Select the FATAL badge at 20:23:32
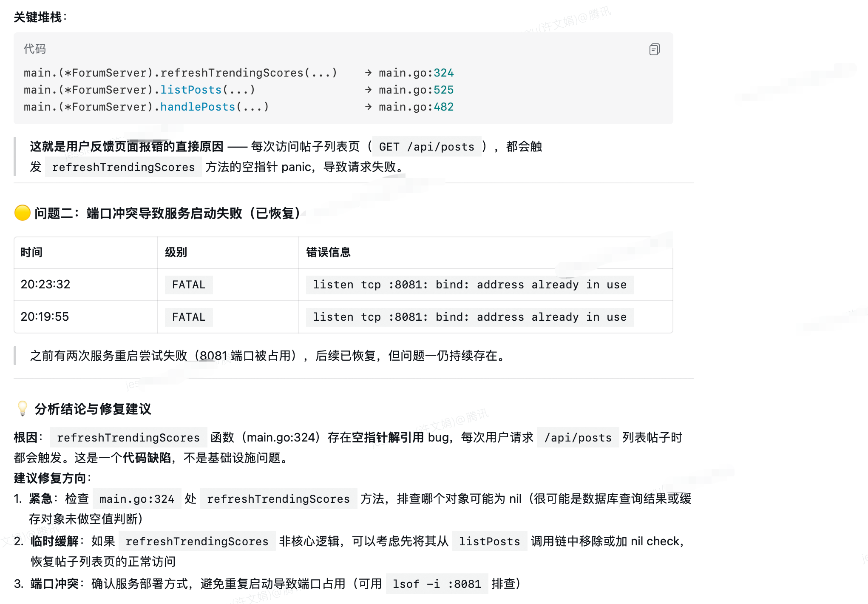Screen dimensions: 868x604 pyautogui.click(x=188, y=285)
